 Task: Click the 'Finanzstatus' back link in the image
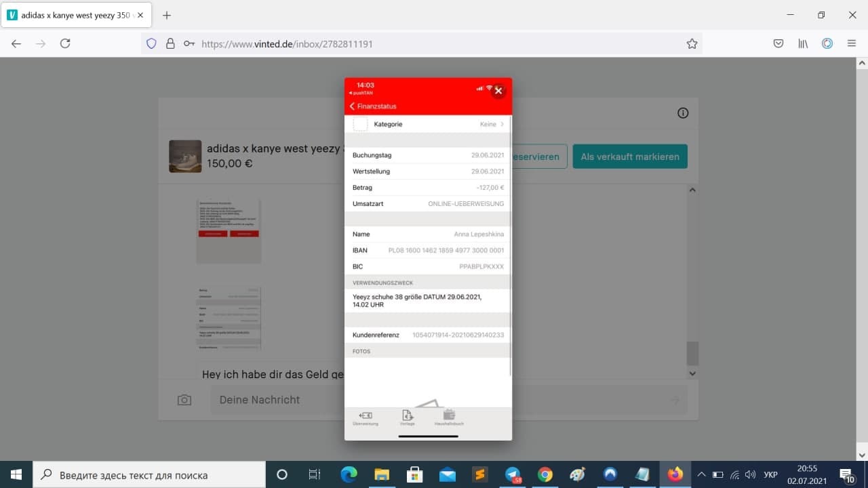tap(373, 106)
